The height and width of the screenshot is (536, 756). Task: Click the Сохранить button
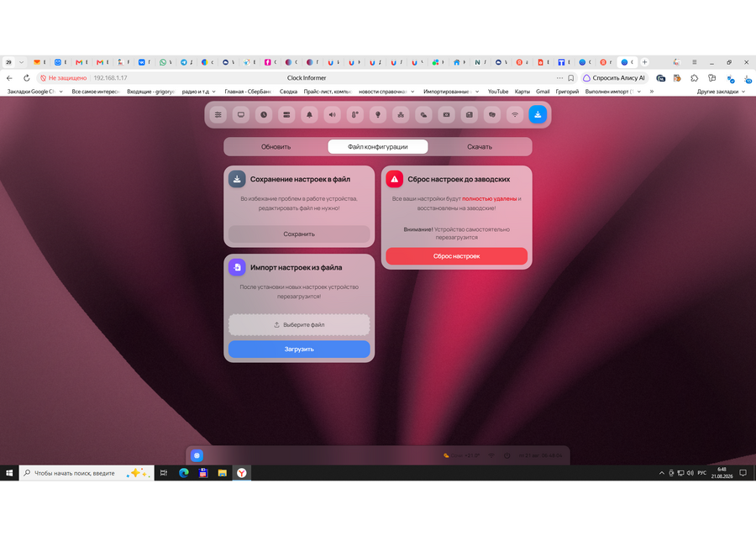pos(299,234)
